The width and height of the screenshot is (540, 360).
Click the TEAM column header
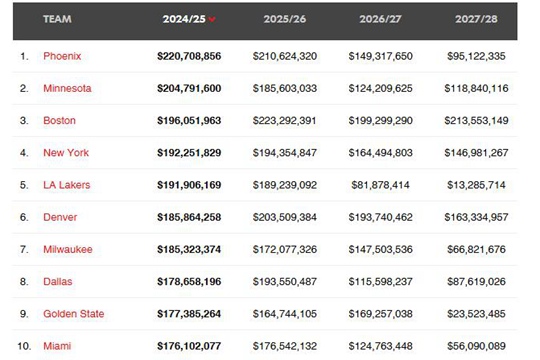pos(58,19)
